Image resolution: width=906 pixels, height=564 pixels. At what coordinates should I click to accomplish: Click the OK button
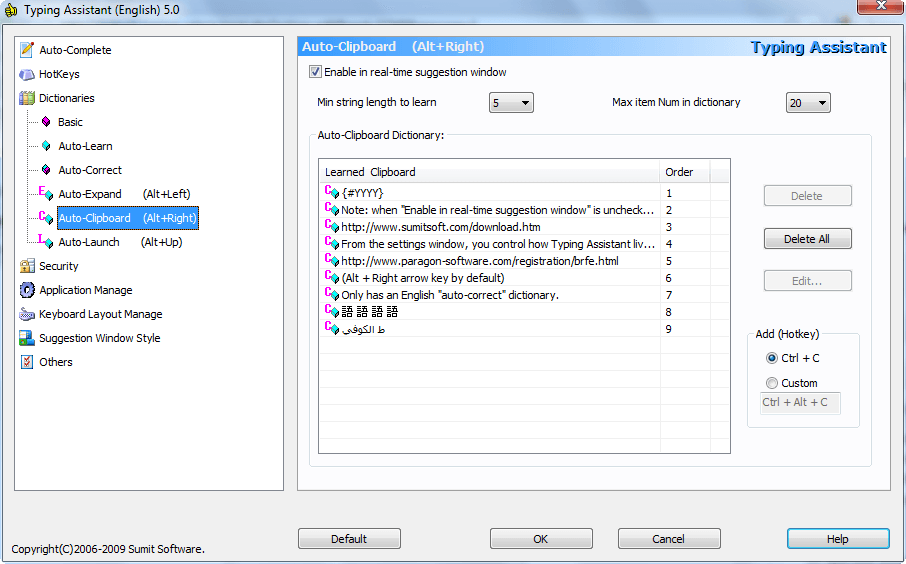[541, 539]
